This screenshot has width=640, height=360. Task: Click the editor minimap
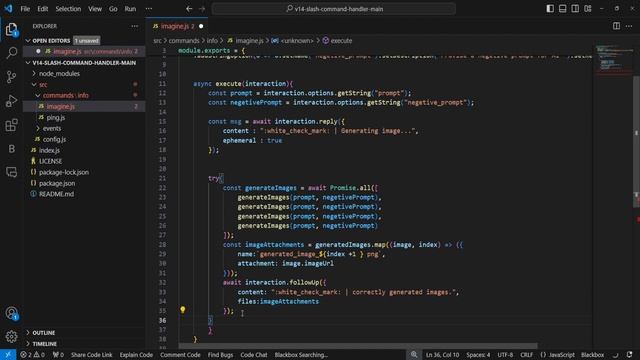613,61
